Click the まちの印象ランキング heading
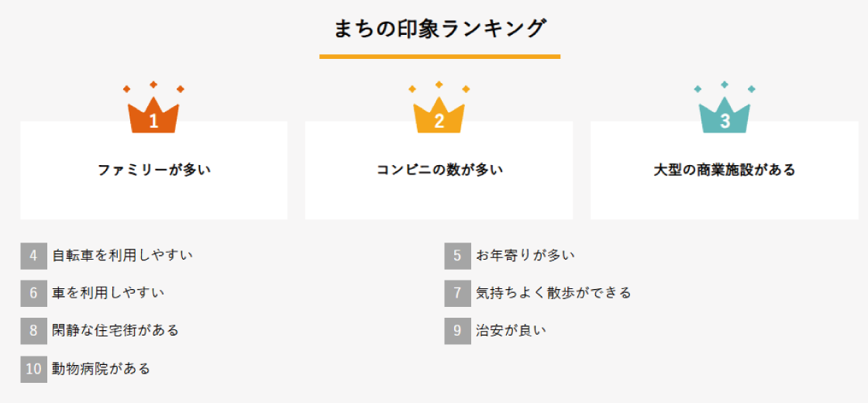 439,29
